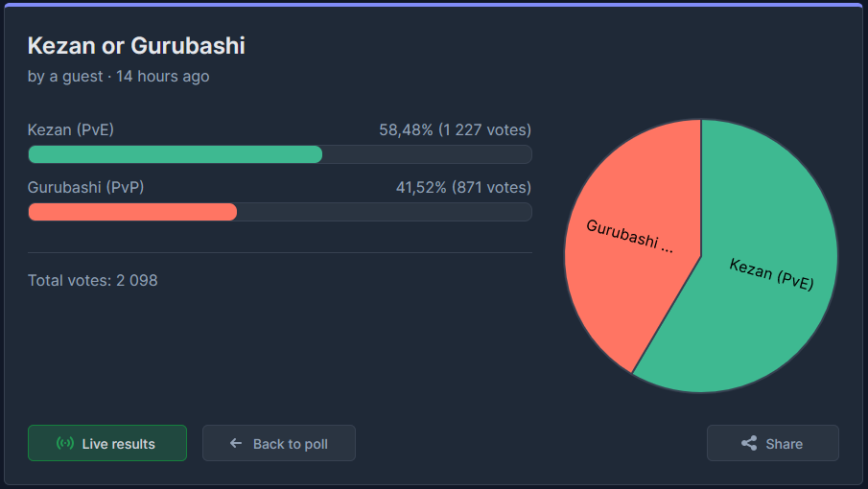Viewport: 868px width, 489px height.
Task: Click the left arrow icon beside Back to poll
Action: click(x=236, y=443)
